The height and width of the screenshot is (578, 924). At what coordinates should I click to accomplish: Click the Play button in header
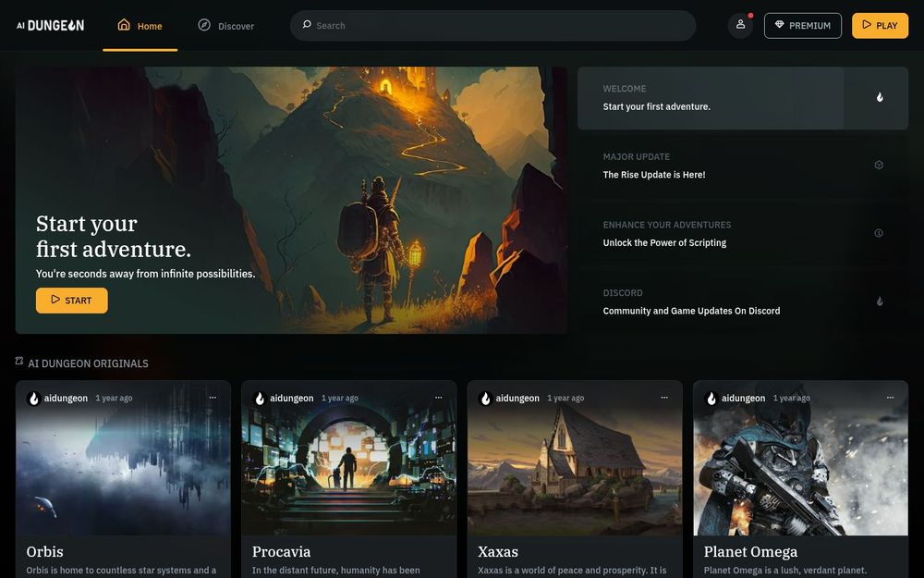point(880,25)
